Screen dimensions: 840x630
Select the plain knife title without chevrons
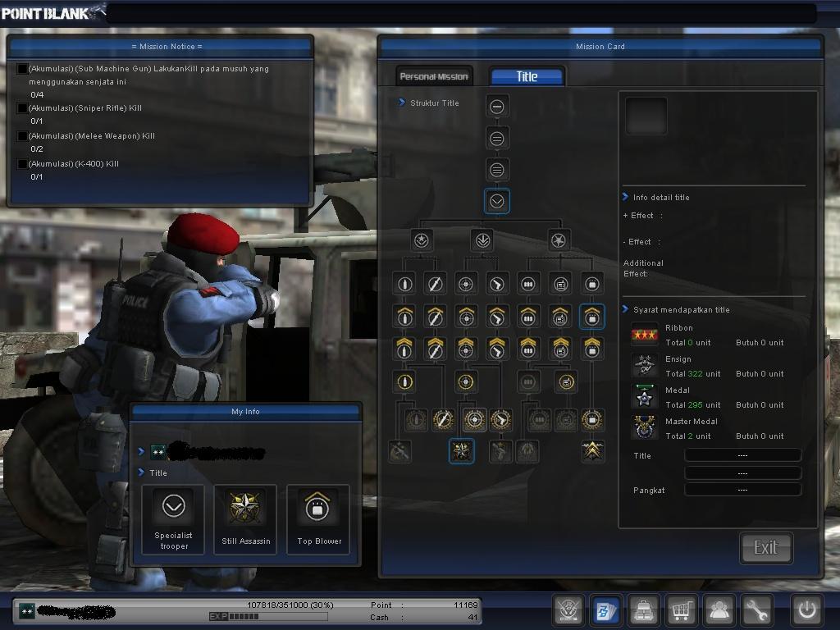(435, 284)
